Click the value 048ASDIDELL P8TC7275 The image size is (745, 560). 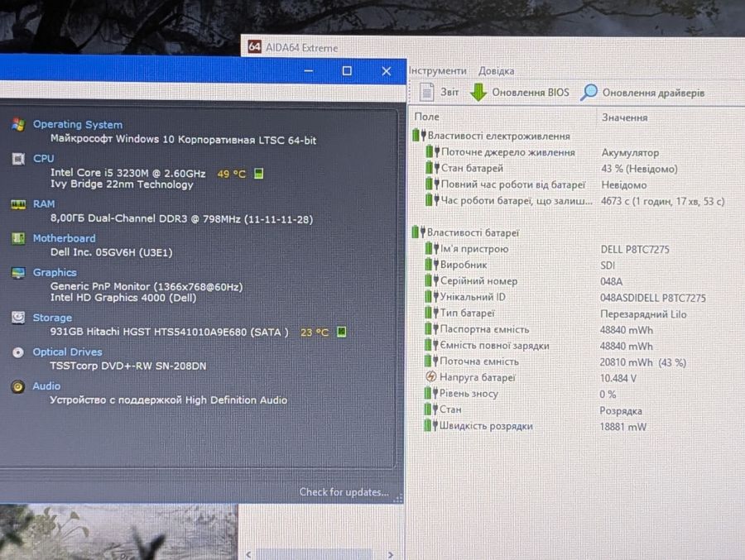(x=653, y=298)
